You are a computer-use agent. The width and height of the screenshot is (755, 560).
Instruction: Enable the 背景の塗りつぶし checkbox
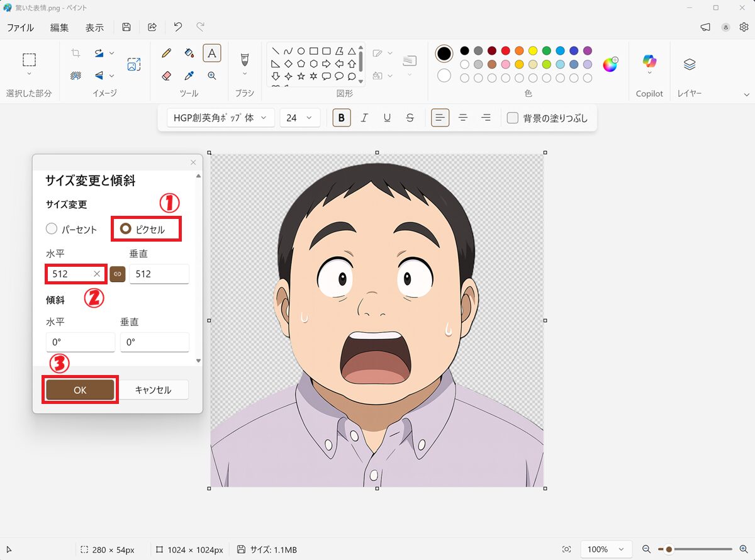513,118
